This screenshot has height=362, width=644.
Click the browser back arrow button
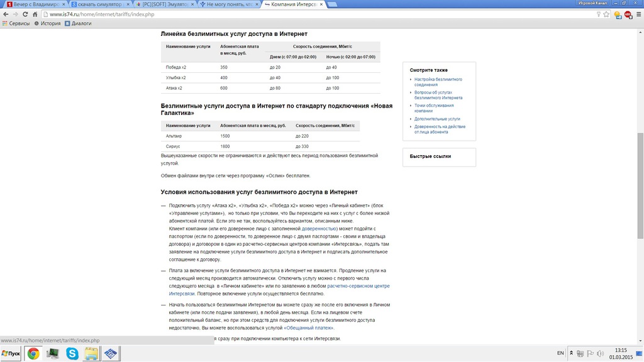tap(6, 14)
